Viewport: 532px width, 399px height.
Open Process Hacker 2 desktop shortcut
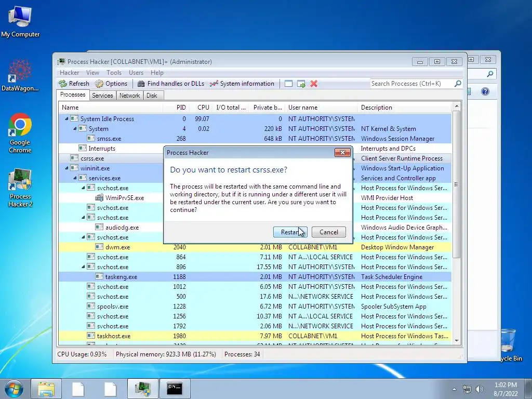(x=20, y=187)
